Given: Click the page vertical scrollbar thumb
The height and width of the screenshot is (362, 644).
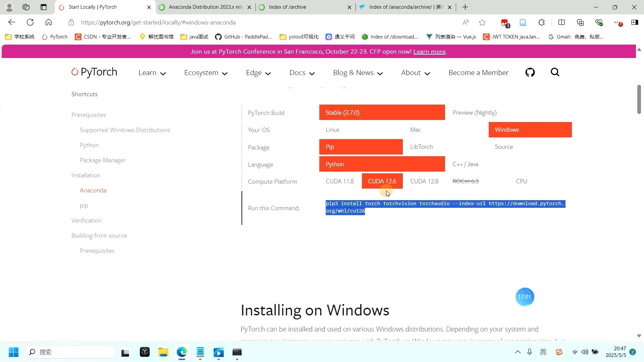Looking at the screenshot, I should pyautogui.click(x=639, y=99).
